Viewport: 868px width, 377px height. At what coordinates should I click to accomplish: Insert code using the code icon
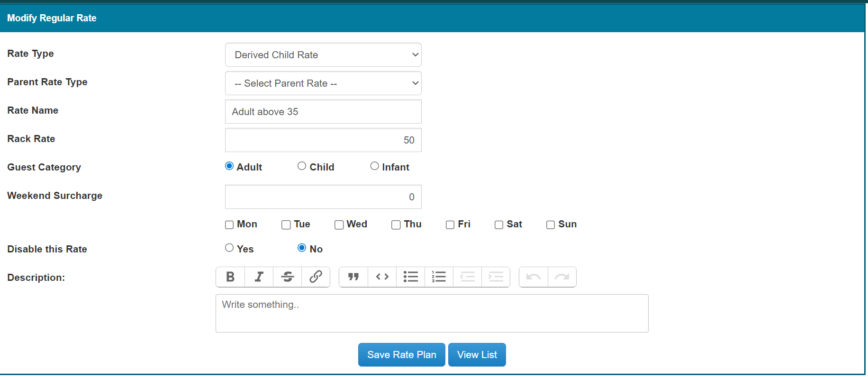382,277
